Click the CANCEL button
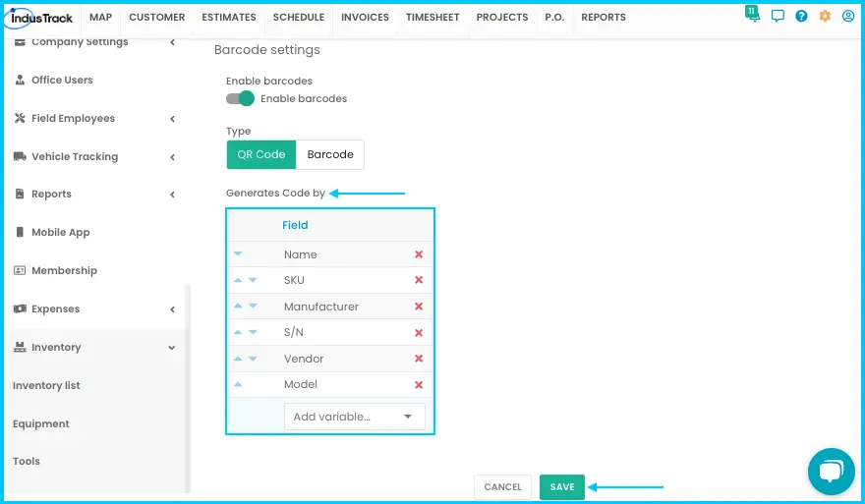This screenshot has width=865, height=504. 502,487
